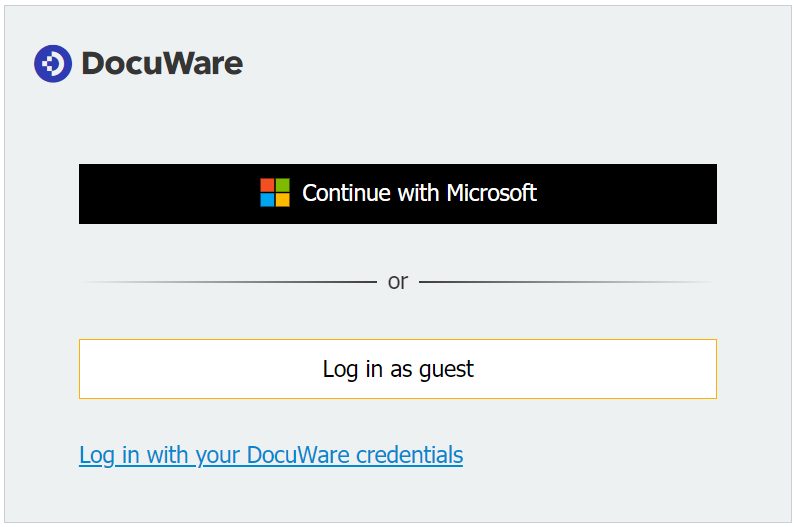Click "DocuWare" within the credentials link
This screenshot has width=797, height=527.
[x=298, y=456]
